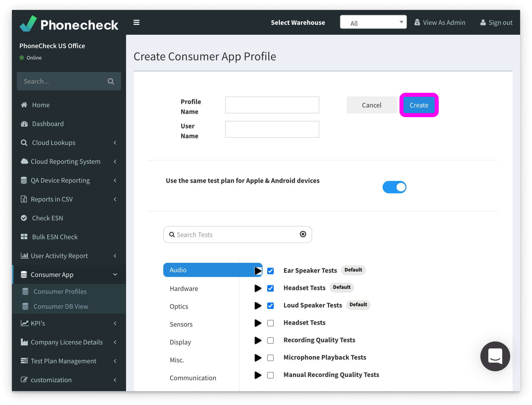
Task: Focus the Profile Name input field
Action: point(272,105)
